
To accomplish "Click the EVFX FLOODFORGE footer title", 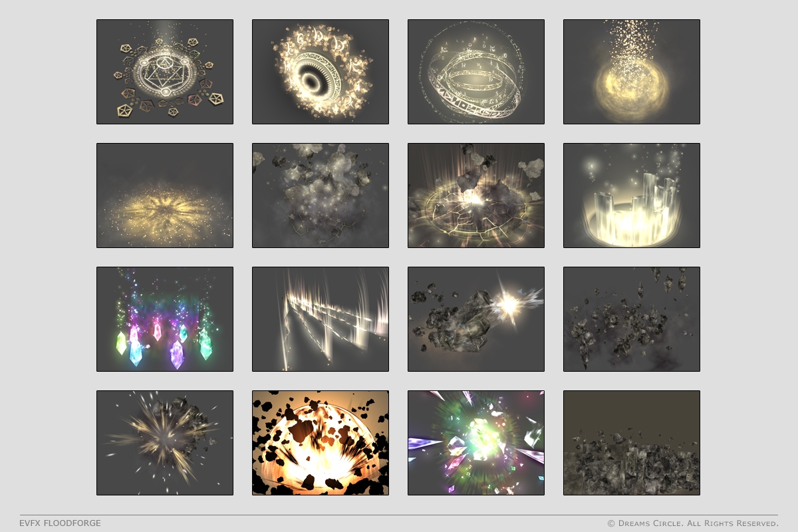I will [61, 523].
